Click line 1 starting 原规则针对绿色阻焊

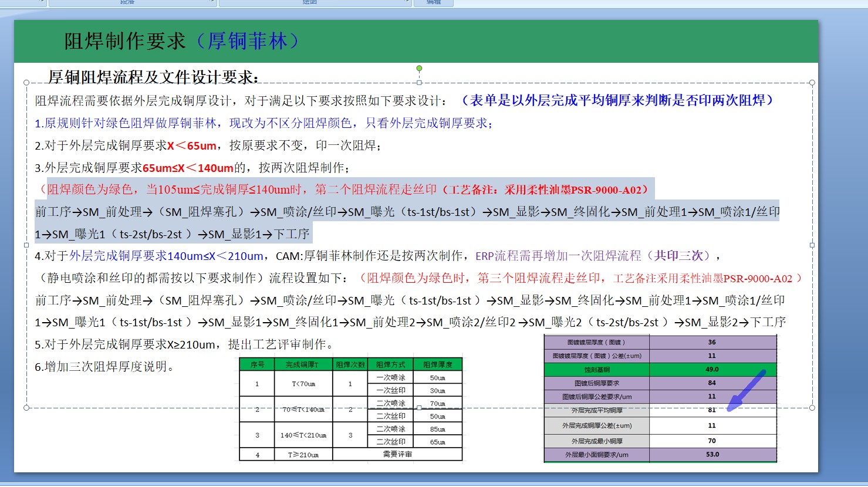coord(264,123)
